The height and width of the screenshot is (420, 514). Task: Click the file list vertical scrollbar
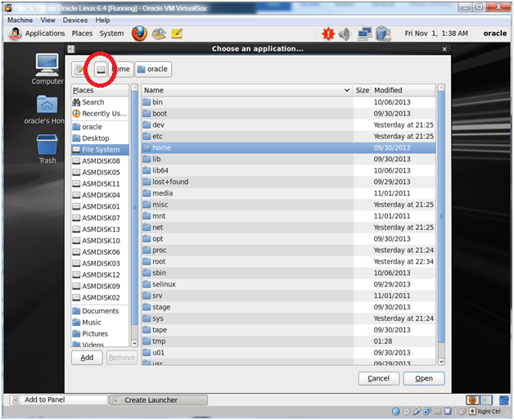coord(441,221)
